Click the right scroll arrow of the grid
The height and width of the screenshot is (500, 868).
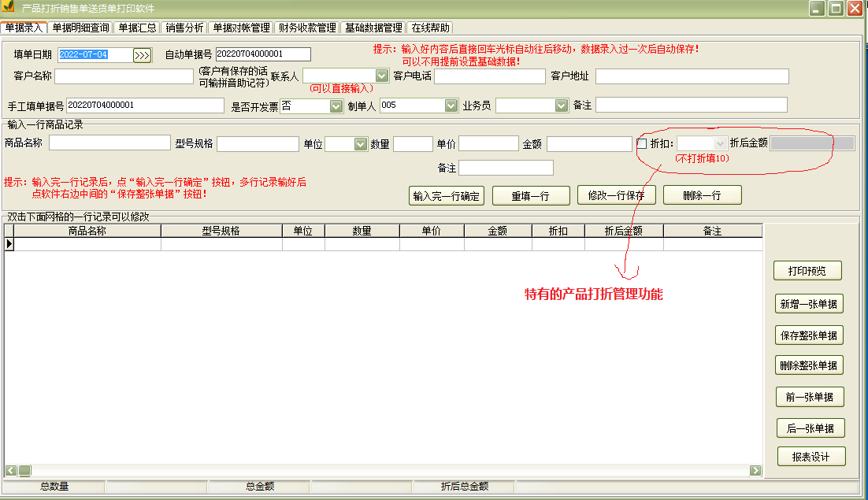pos(755,470)
